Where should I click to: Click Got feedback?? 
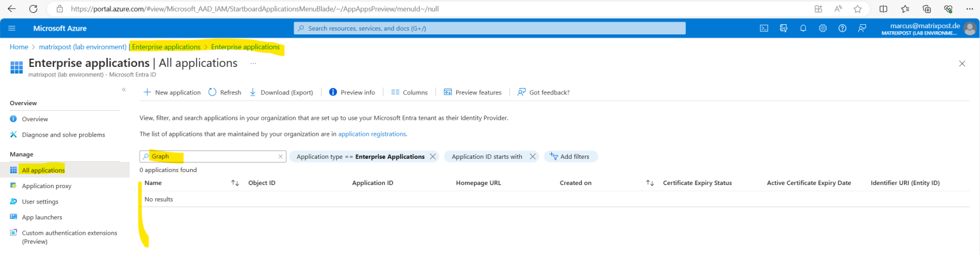pyautogui.click(x=544, y=92)
